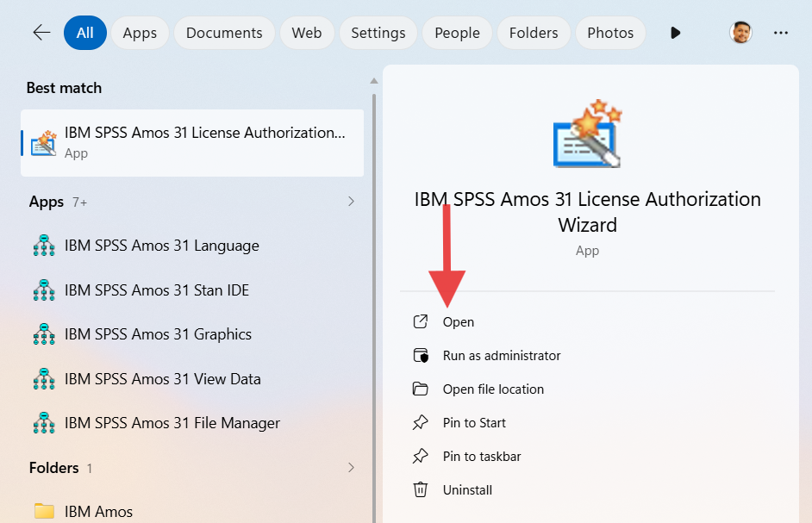Click the Amos 31 Stan IDE icon
Image resolution: width=812 pixels, height=523 pixels.
(x=44, y=290)
